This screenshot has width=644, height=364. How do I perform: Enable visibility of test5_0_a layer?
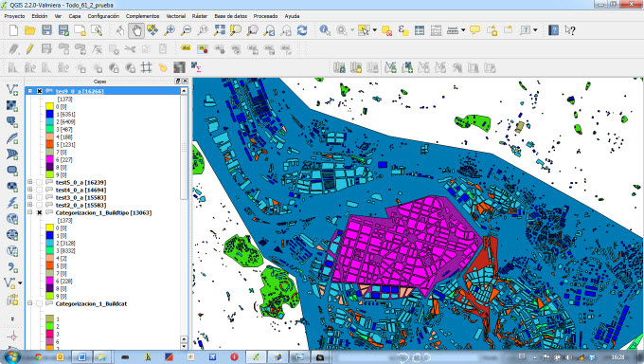[40, 182]
